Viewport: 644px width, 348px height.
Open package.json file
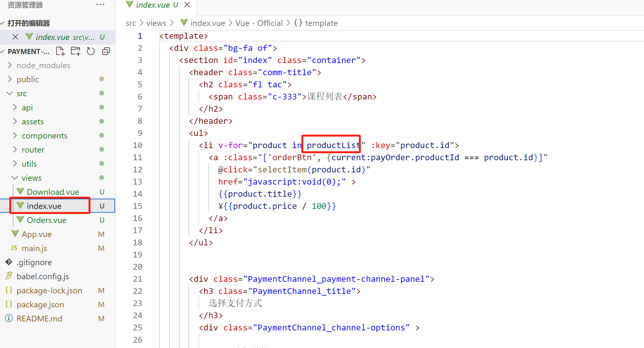(x=40, y=304)
